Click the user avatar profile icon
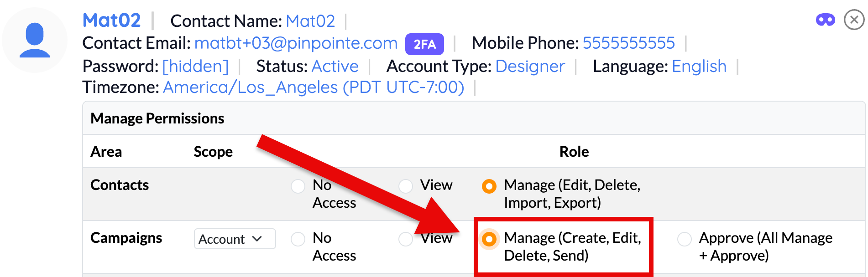 (35, 40)
